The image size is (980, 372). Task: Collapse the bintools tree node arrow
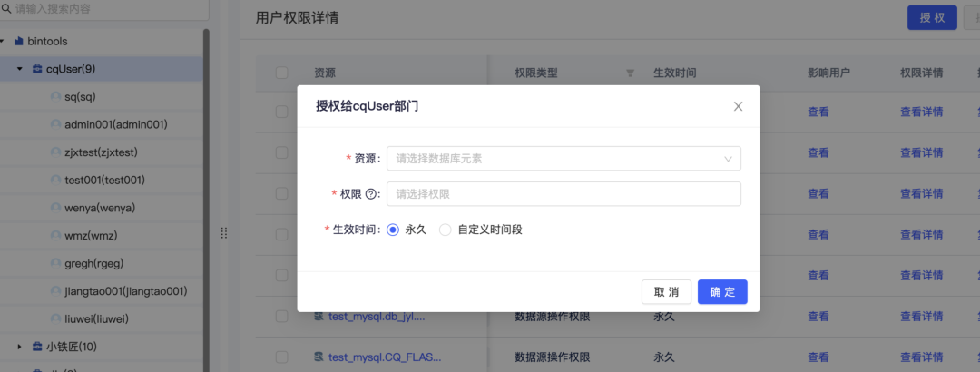3,41
